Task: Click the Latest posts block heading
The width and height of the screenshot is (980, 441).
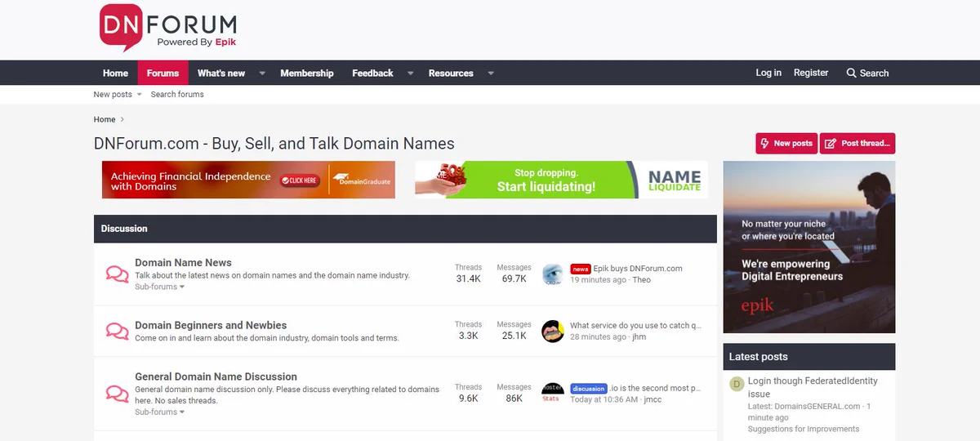Action: (759, 357)
